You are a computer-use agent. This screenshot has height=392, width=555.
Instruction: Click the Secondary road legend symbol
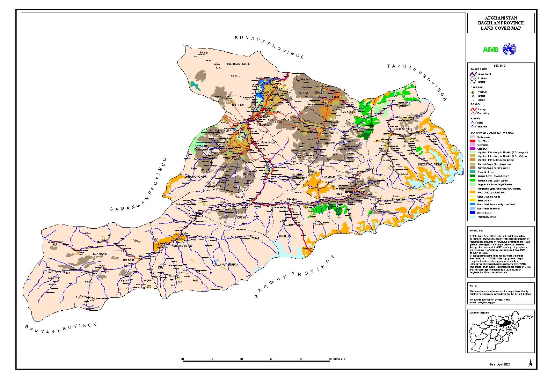click(x=473, y=113)
